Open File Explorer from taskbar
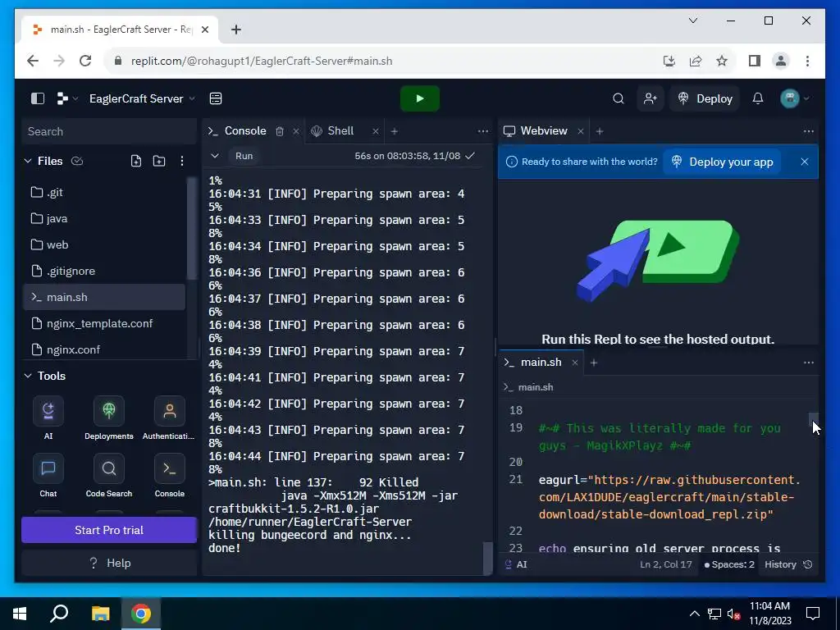This screenshot has width=840, height=630. point(101,614)
